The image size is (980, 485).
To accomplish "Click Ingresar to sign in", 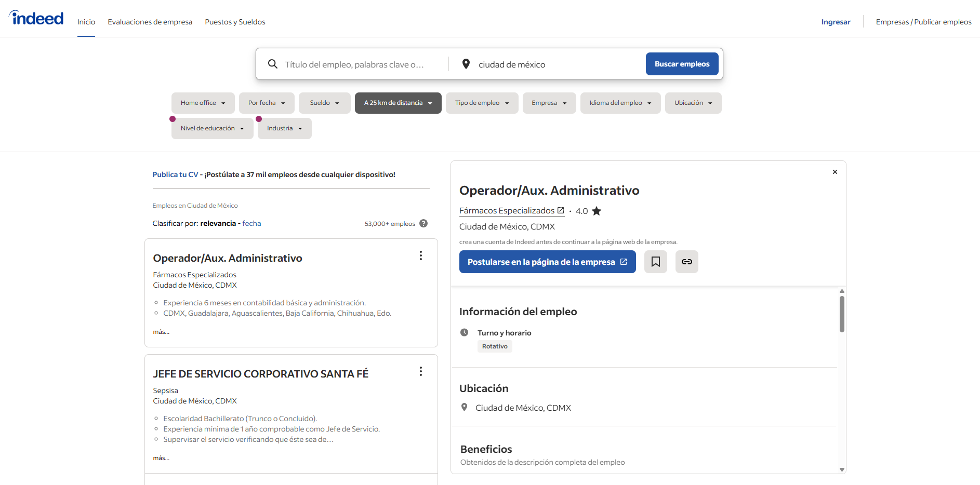I will [836, 22].
